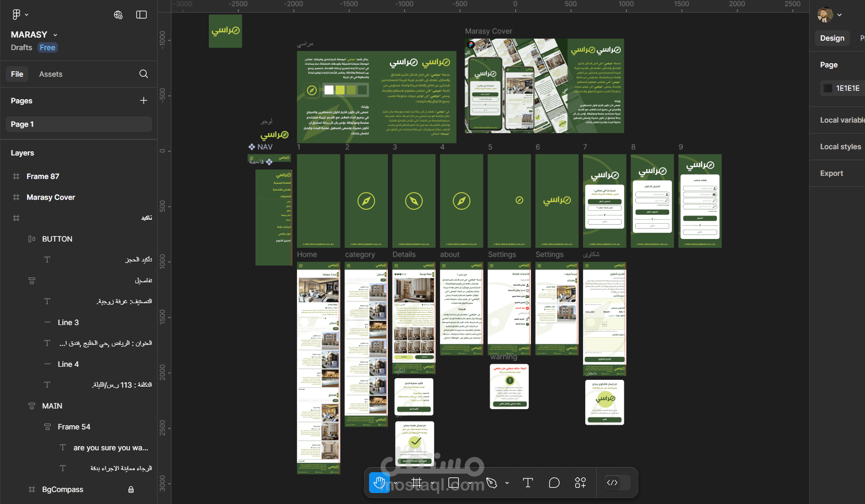Image resolution: width=865 pixels, height=504 pixels.
Task: Click the frame icon beside Frame 87
Action: [16, 176]
